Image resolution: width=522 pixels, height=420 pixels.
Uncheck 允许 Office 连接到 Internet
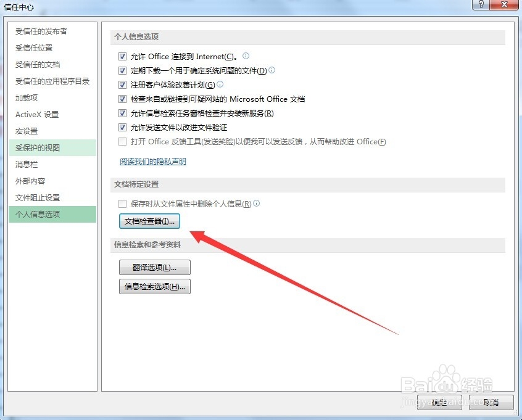(x=123, y=56)
